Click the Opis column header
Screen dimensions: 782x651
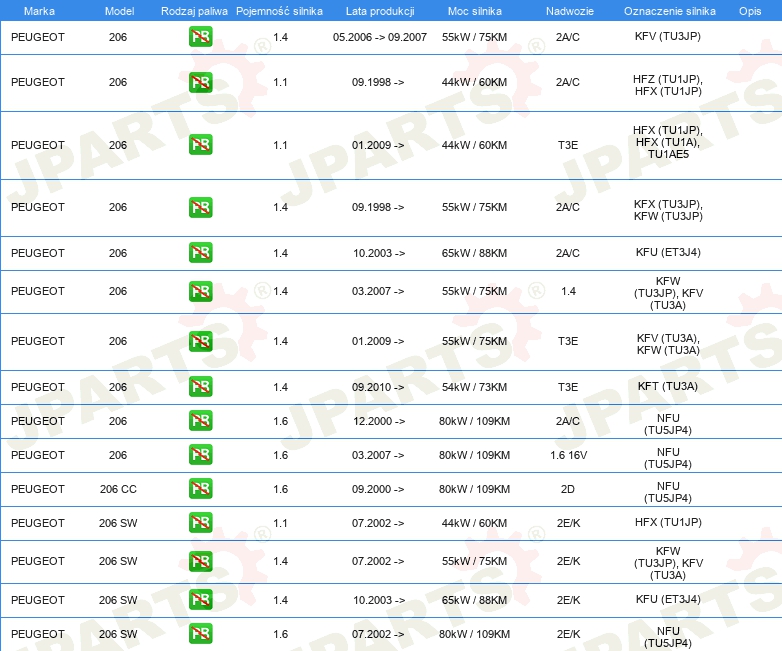pyautogui.click(x=750, y=11)
